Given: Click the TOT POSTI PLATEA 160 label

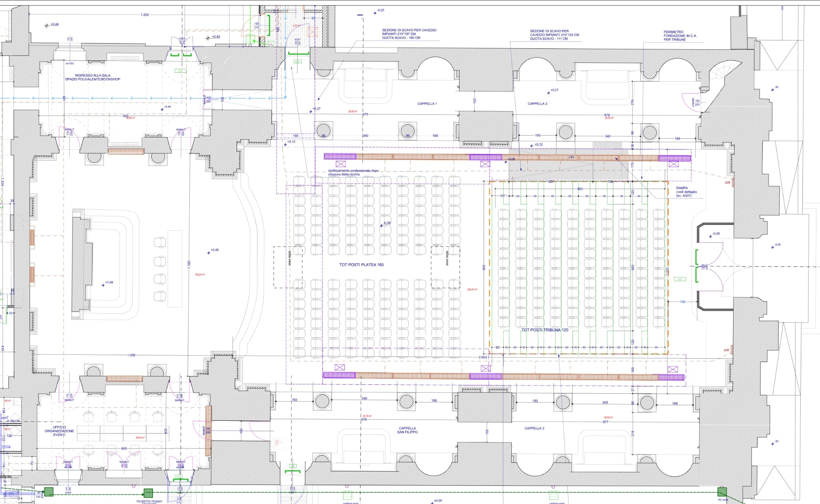Looking at the screenshot, I should coord(361,265).
